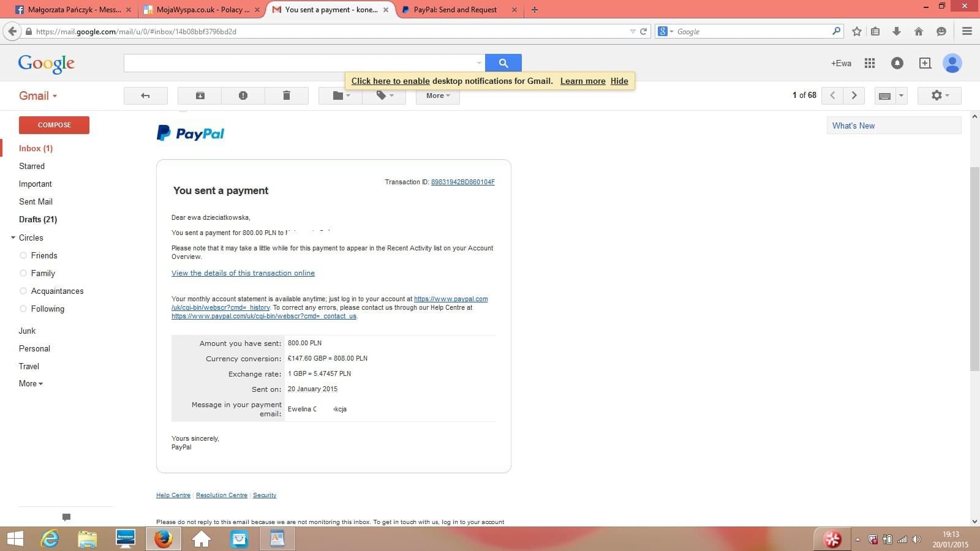Enable desktop notifications via Click here link
The height and width of the screenshot is (551, 980).
pyautogui.click(x=391, y=81)
